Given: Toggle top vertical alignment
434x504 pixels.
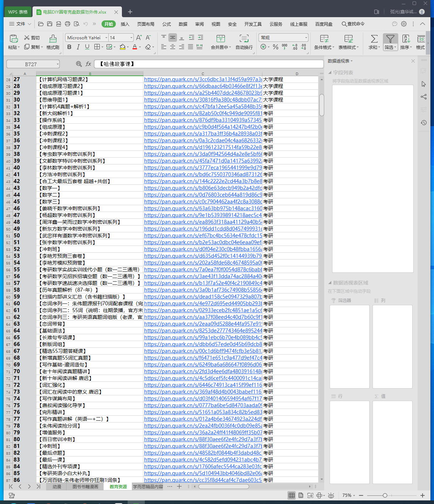Looking at the screenshot, I should pyautogui.click(x=164, y=37).
